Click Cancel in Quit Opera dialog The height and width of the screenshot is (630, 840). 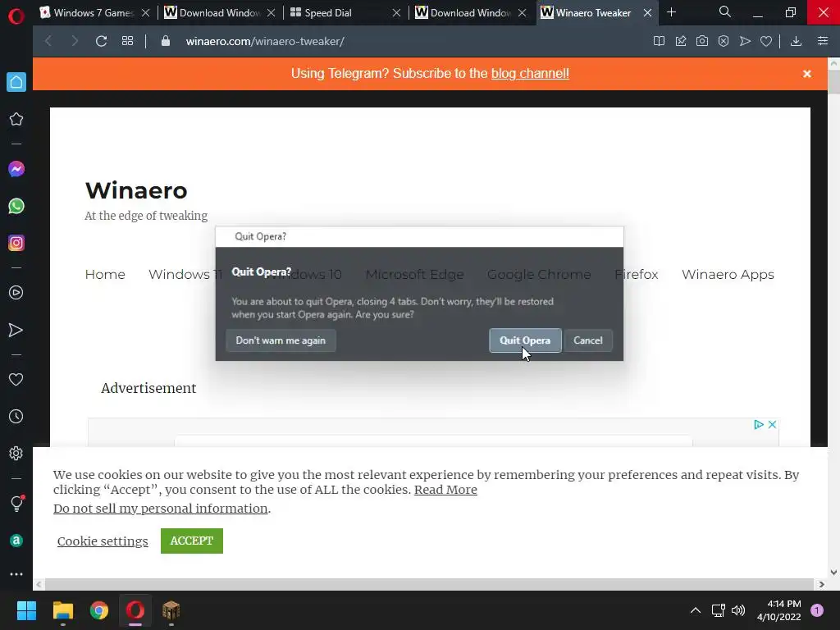point(587,340)
